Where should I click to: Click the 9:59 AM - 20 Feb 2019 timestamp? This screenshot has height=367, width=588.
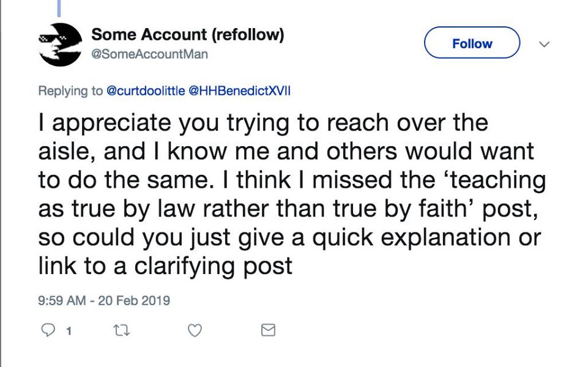tap(103, 300)
